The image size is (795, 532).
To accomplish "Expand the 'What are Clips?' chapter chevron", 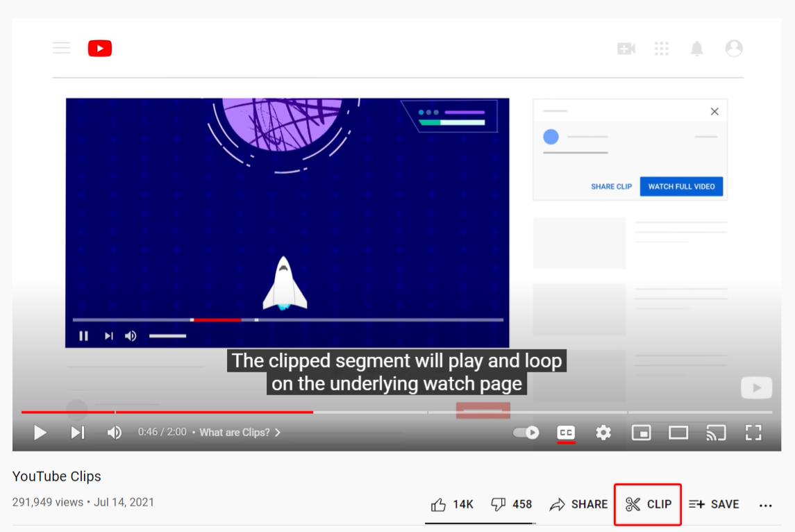I will click(277, 433).
